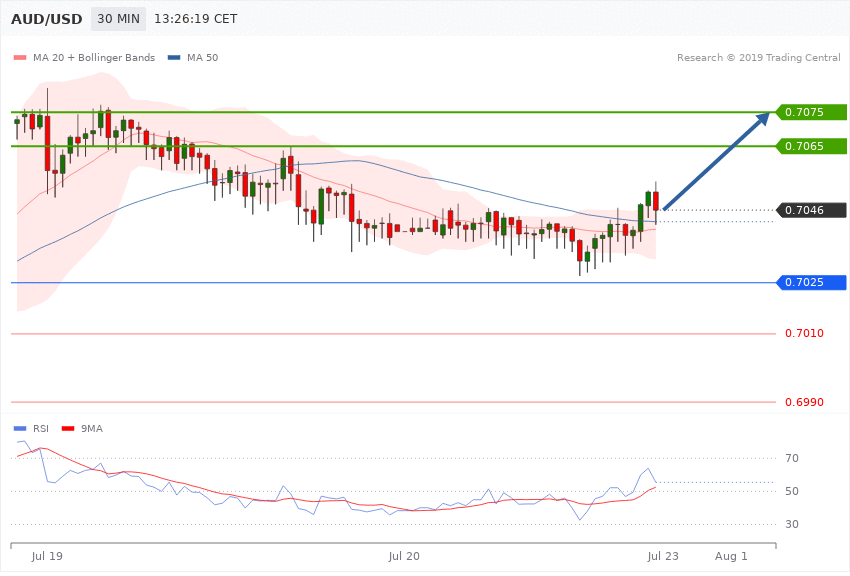Screen dimensions: 850x576
Task: Select the 0.7075 green resistance price tag
Action: (811, 112)
